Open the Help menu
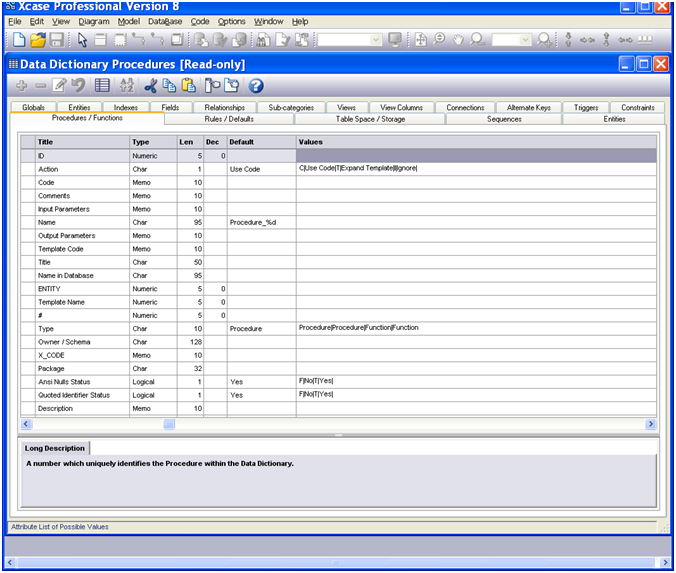 [x=300, y=22]
